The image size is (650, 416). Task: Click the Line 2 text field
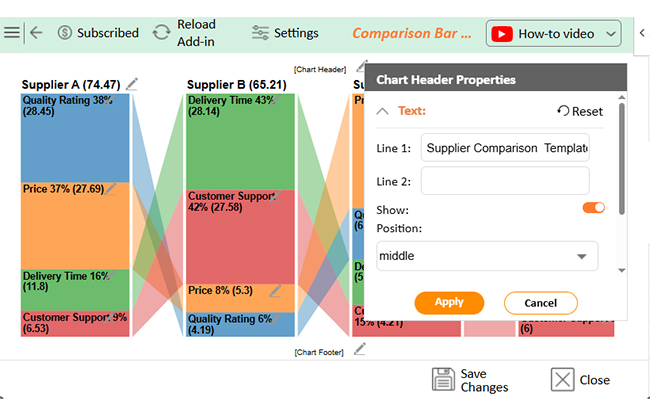tap(505, 181)
